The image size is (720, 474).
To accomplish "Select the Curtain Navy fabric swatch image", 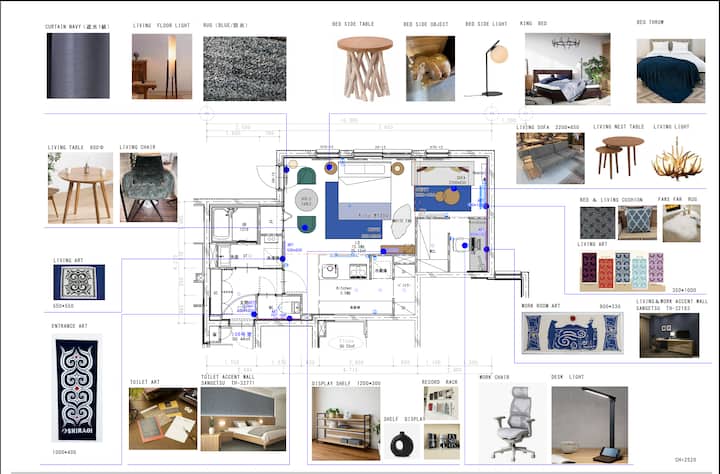I will [78, 66].
